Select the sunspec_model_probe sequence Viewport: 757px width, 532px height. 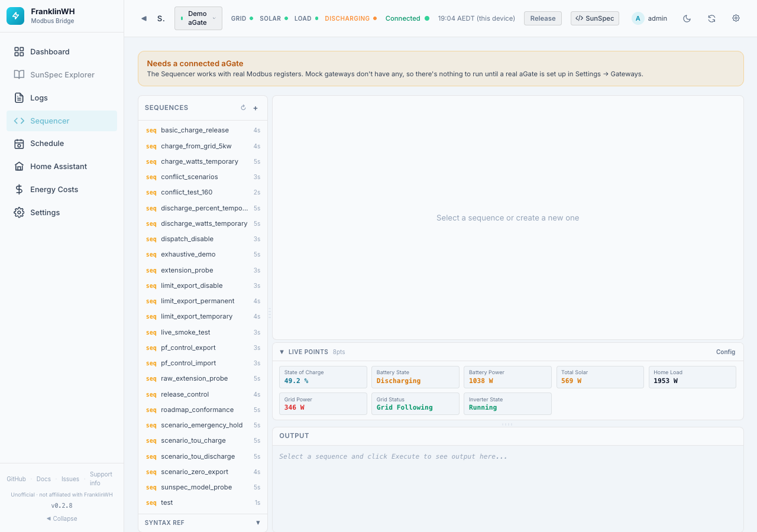[203, 487]
